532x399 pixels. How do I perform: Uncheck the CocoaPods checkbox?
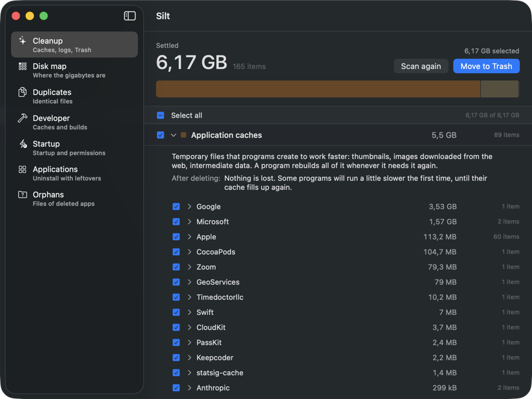(176, 251)
